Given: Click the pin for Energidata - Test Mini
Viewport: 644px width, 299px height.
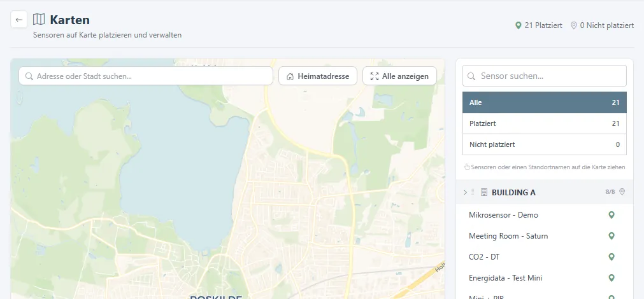Looking at the screenshot, I should tap(611, 277).
